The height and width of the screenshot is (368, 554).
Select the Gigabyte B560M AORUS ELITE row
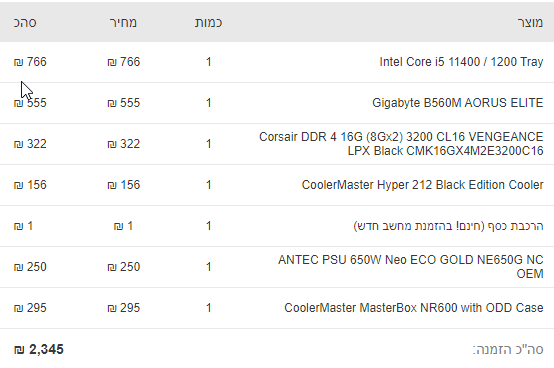coord(277,103)
